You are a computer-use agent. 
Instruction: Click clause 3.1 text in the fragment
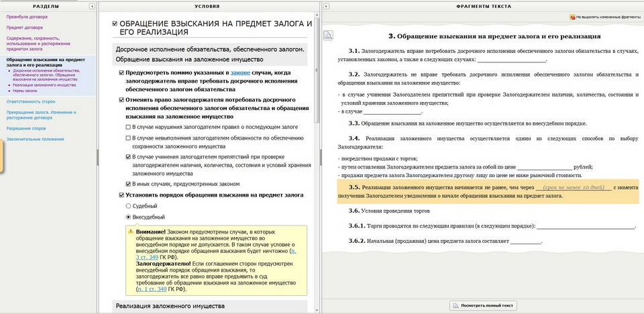[488, 55]
